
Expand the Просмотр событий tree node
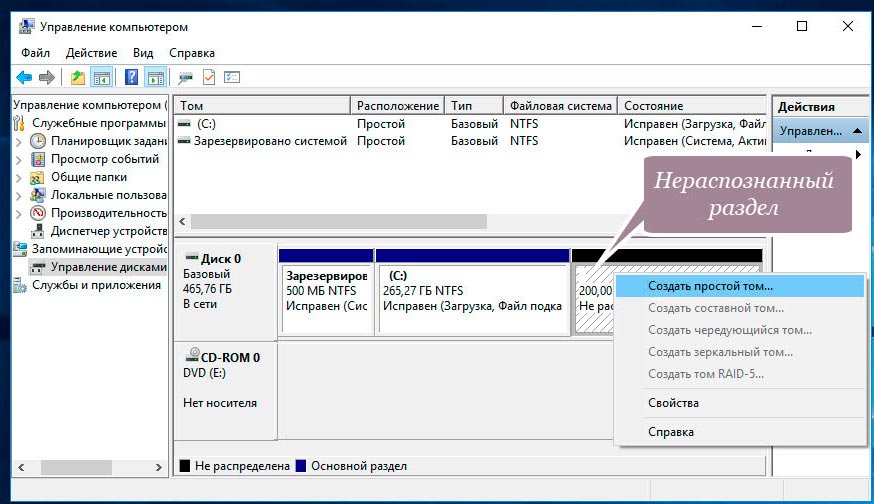click(x=19, y=159)
